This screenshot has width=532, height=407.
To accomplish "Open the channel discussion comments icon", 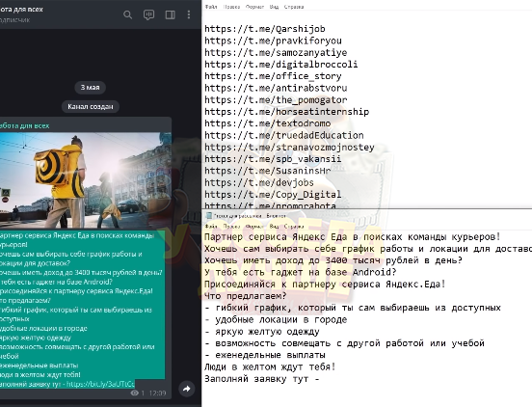I will point(148,14).
